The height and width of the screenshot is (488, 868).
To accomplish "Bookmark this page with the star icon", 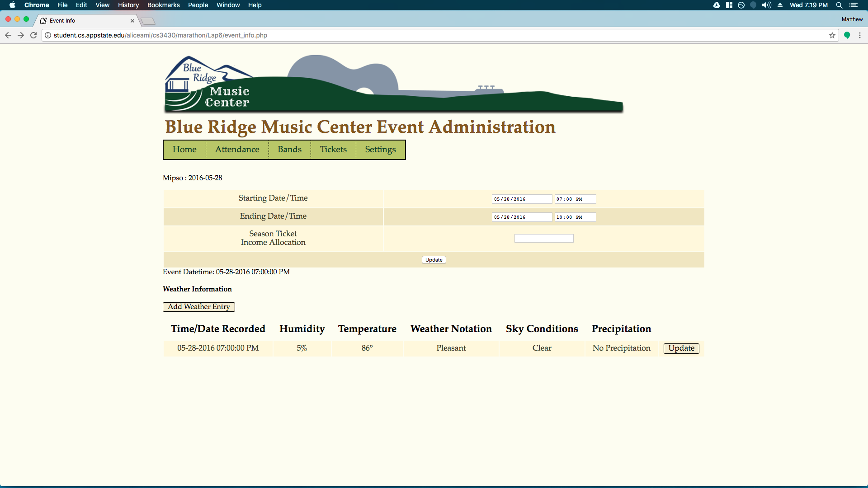I will [832, 35].
